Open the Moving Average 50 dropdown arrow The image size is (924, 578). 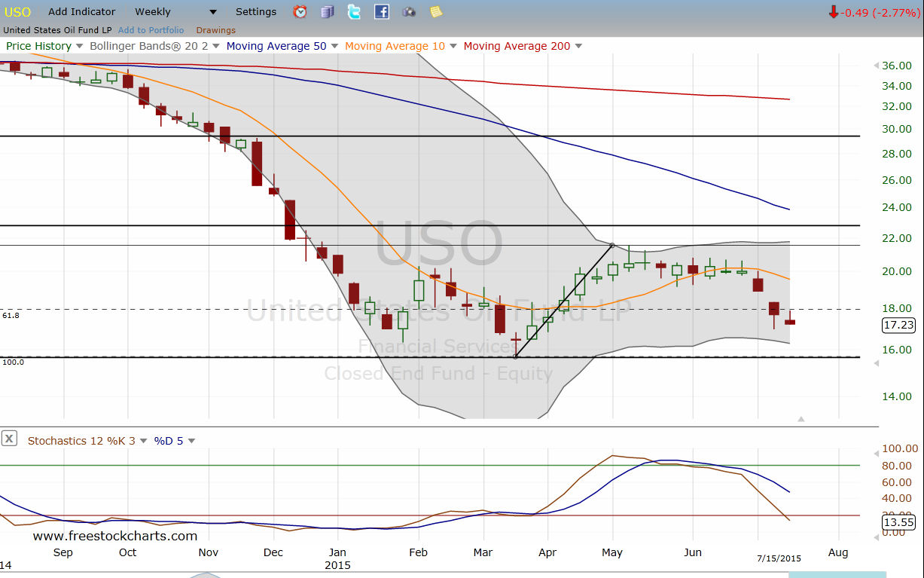[334, 46]
